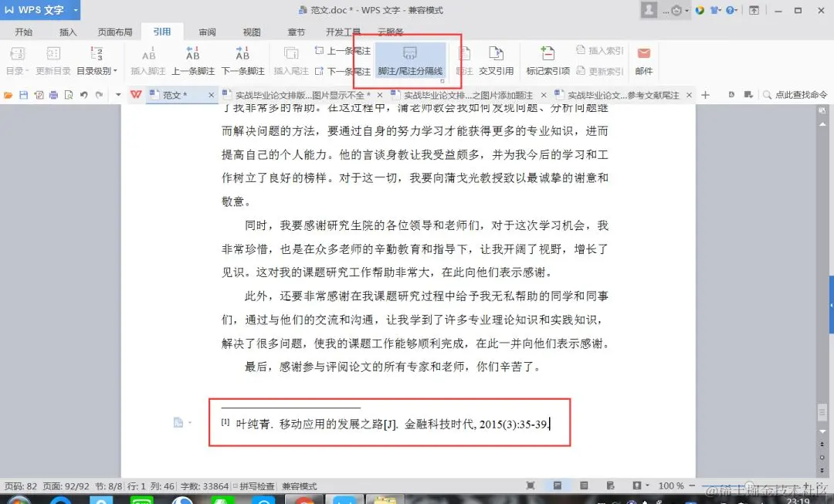Click the collapse ribbon icon

(754, 10)
